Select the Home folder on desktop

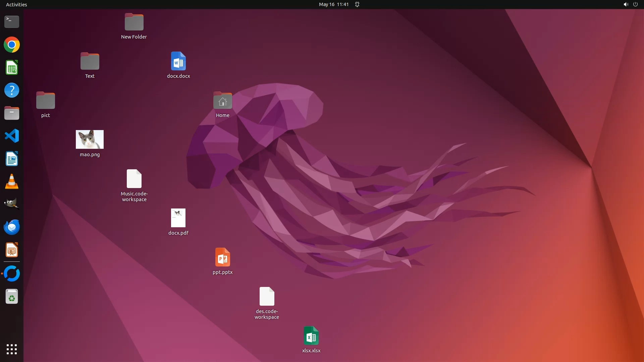222,101
